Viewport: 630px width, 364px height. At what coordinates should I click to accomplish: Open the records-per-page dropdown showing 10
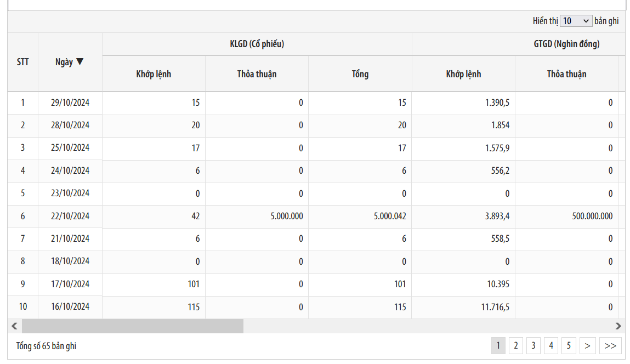click(576, 21)
